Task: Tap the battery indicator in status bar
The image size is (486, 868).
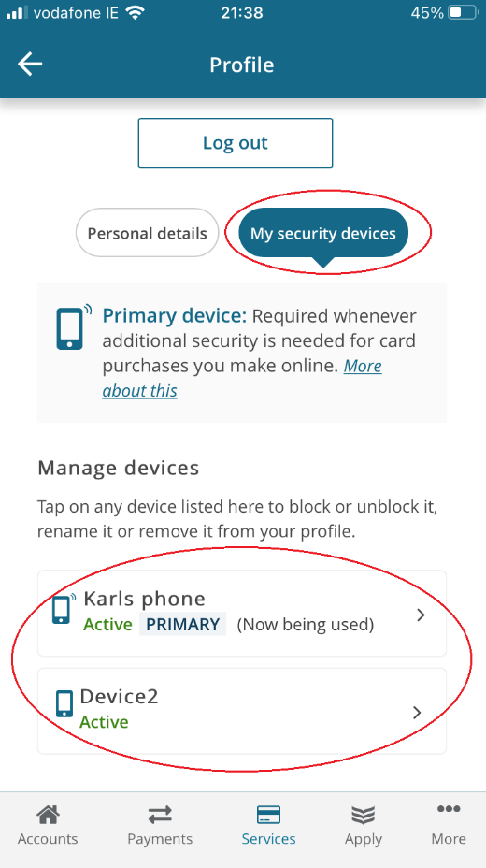Action: point(462,13)
